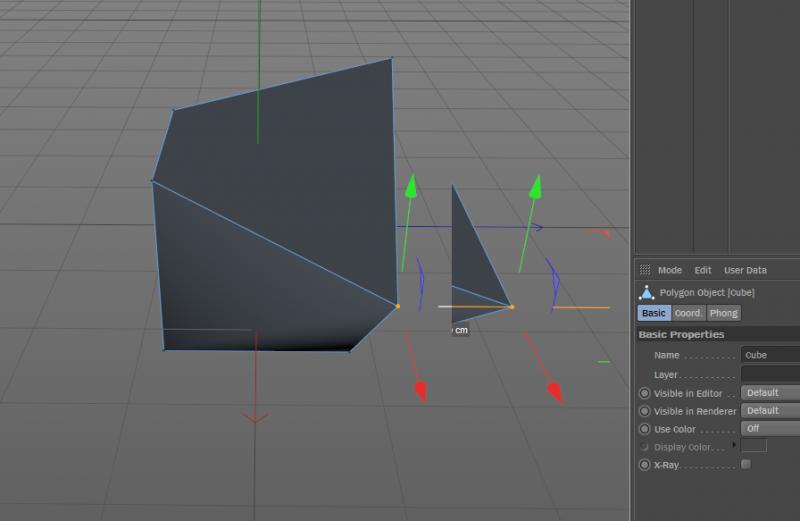Open the Use Color dropdown set to Off
This screenshot has height=521, width=800.
tap(770, 428)
